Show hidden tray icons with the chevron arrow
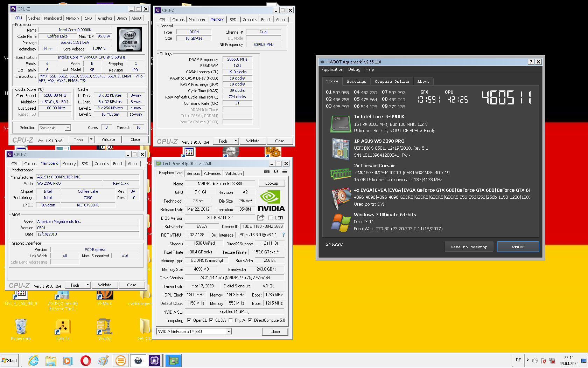Viewport: 588px width, 368px height. tap(527, 360)
